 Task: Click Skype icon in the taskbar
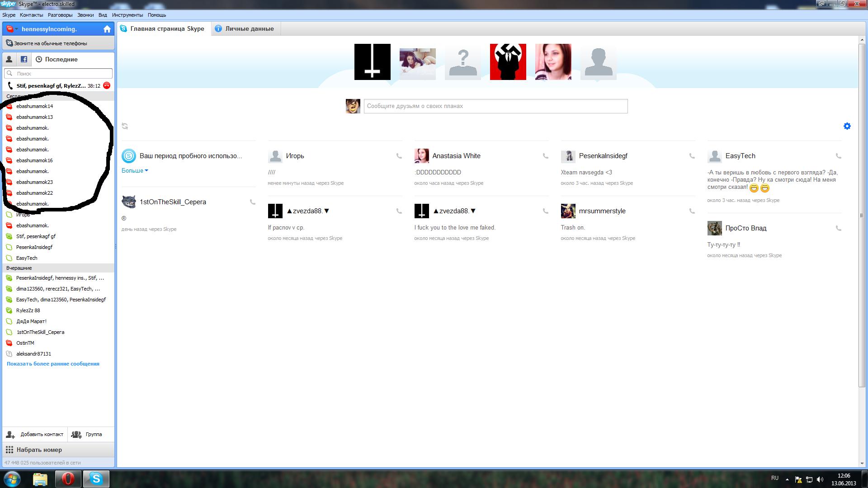pos(96,479)
